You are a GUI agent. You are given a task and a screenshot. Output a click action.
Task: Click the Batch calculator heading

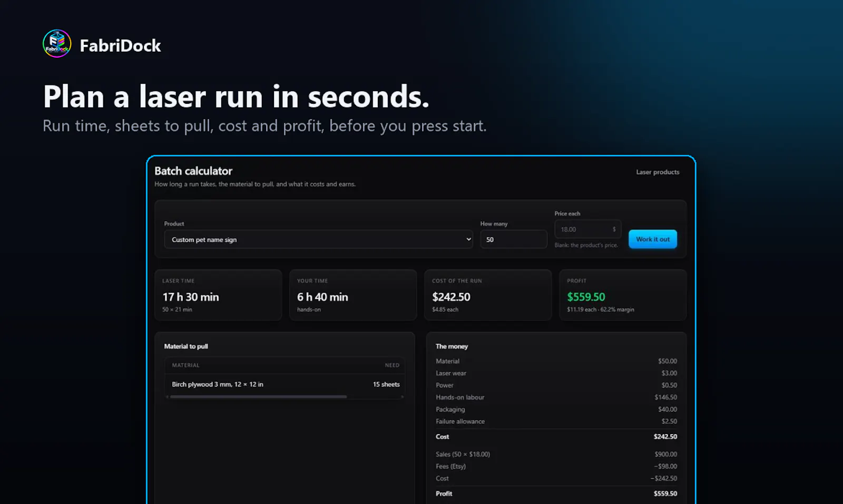coord(193,171)
